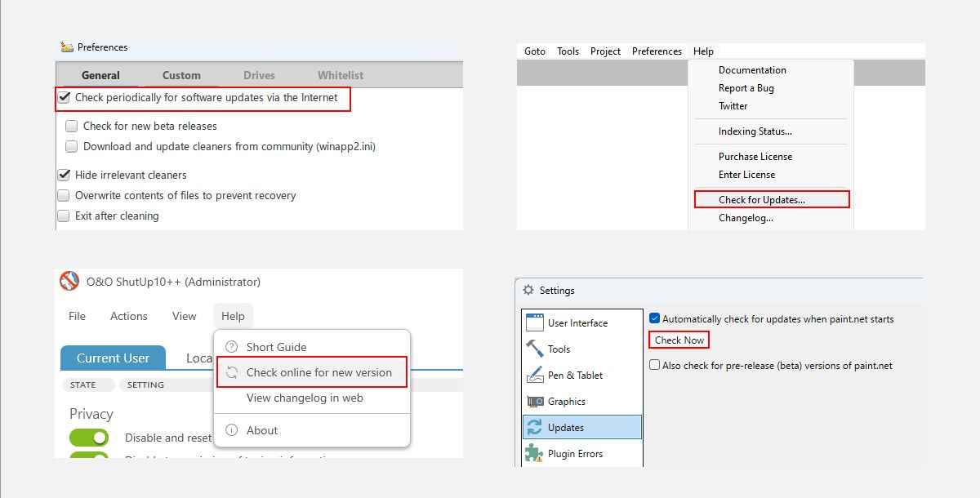Enable Check for new beta releases

[71, 126]
